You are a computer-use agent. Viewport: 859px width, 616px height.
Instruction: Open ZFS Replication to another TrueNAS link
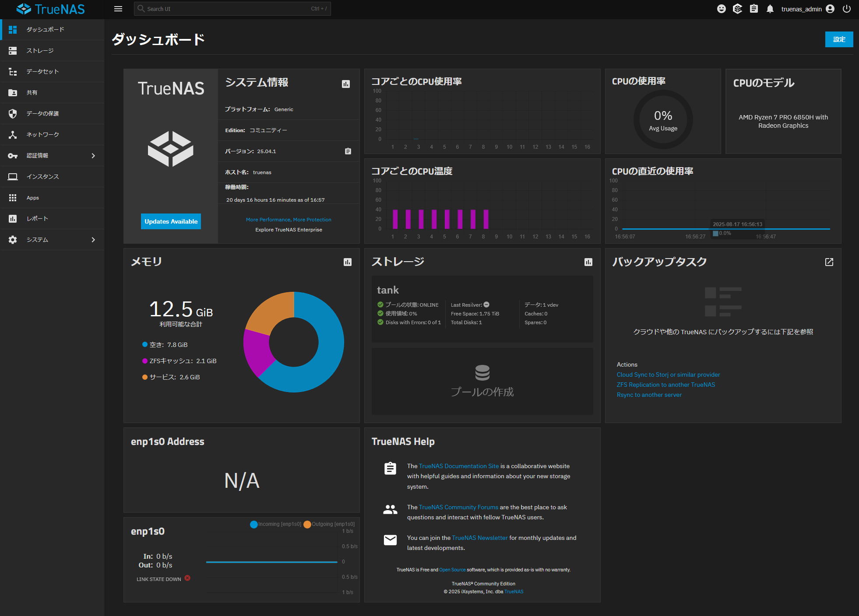pos(666,385)
